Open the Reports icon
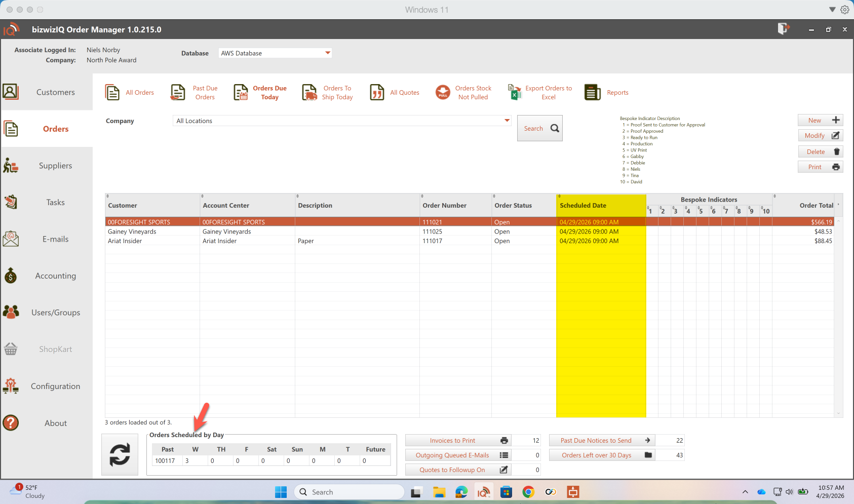Screen dimensions: 854x504 (x=592, y=93)
